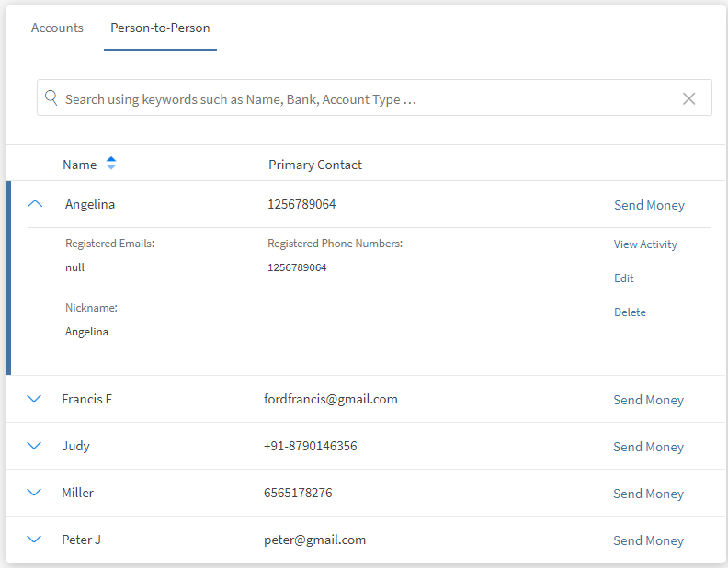This screenshot has width=728, height=568.
Task: Clear the search box with the X icon
Action: pyautogui.click(x=688, y=98)
